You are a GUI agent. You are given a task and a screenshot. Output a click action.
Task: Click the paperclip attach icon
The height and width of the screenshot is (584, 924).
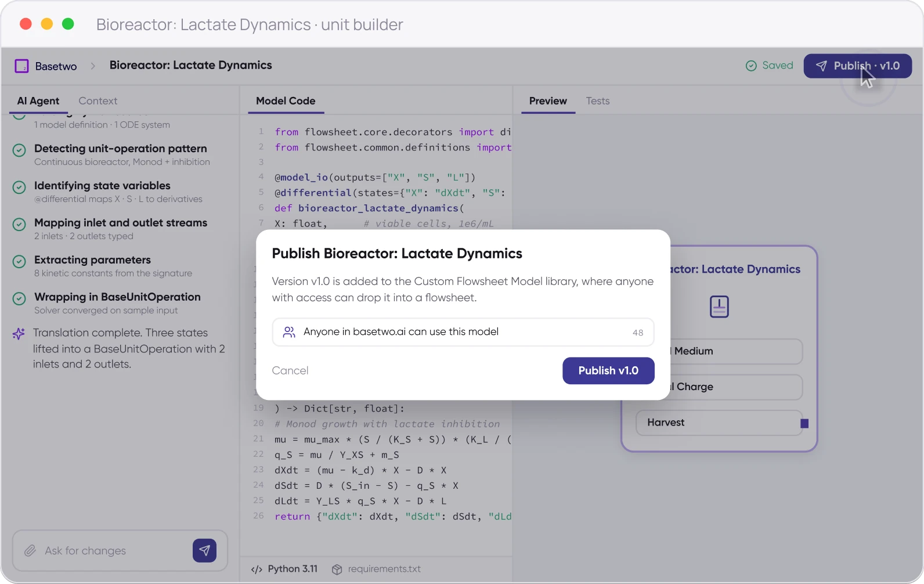30,550
